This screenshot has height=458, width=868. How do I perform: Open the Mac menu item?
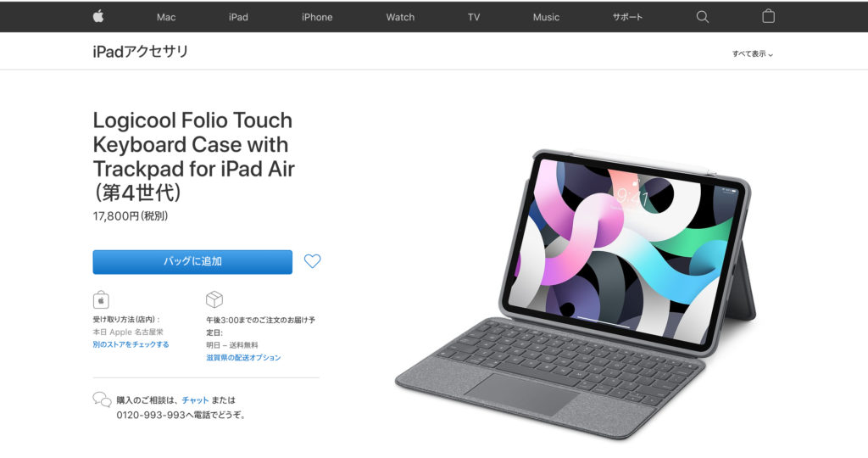click(x=166, y=17)
